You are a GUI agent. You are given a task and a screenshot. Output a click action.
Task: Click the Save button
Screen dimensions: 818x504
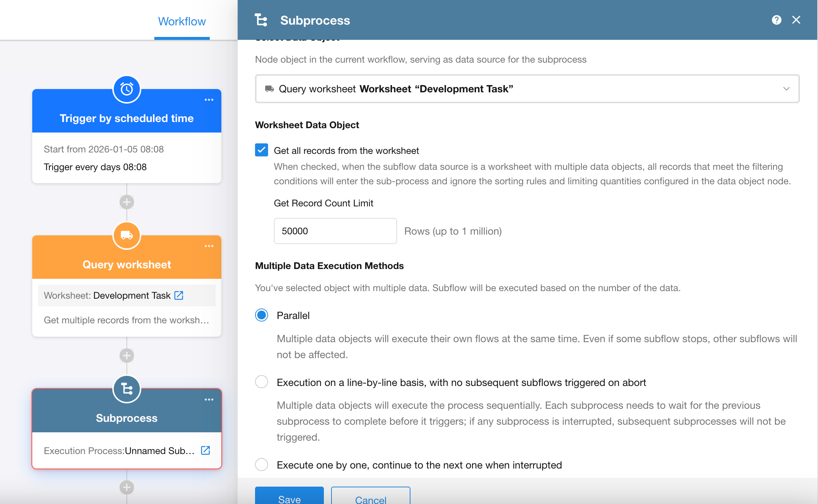[x=289, y=497]
